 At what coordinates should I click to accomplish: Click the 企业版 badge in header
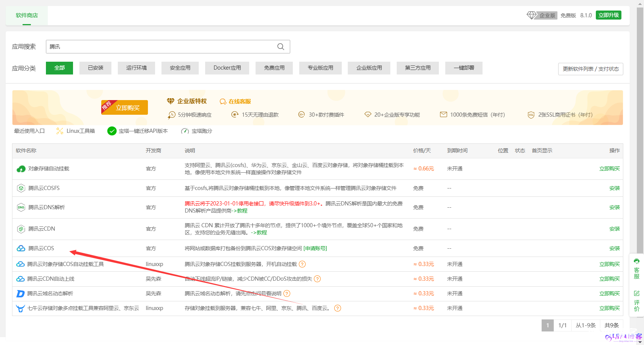click(x=547, y=15)
